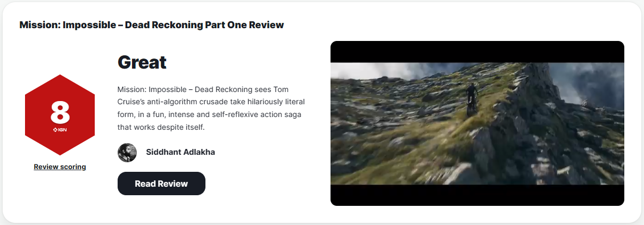Click the Read Review button
Viewport: 644px width, 225px height.
161,184
